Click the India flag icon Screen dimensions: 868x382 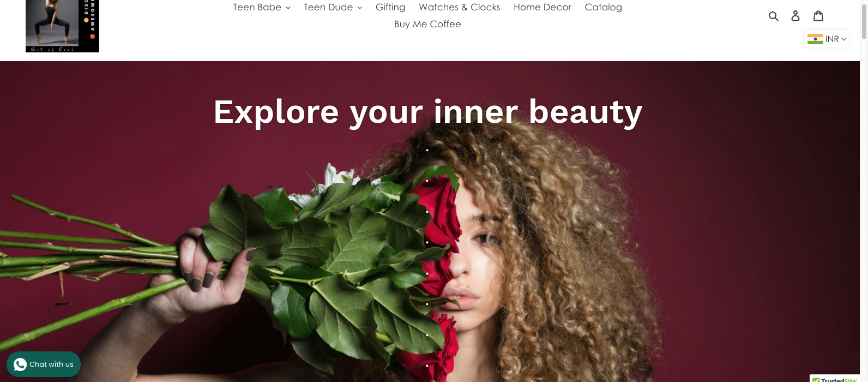[815, 39]
